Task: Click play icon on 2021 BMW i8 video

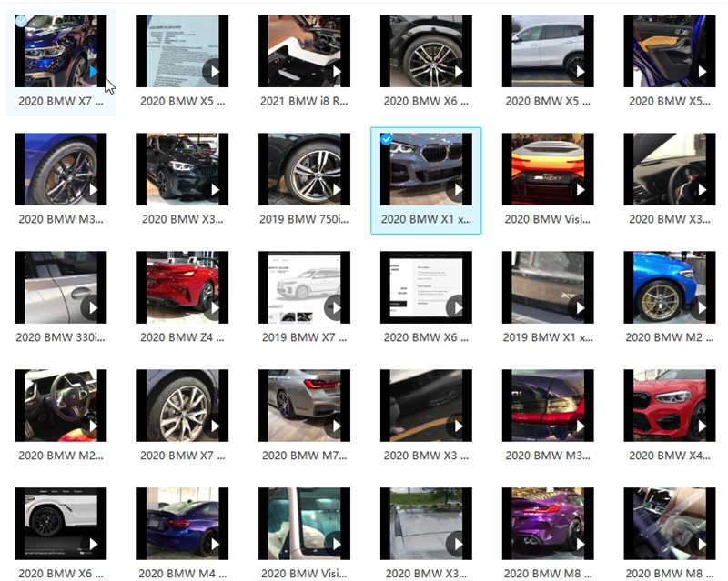Action: [x=334, y=72]
